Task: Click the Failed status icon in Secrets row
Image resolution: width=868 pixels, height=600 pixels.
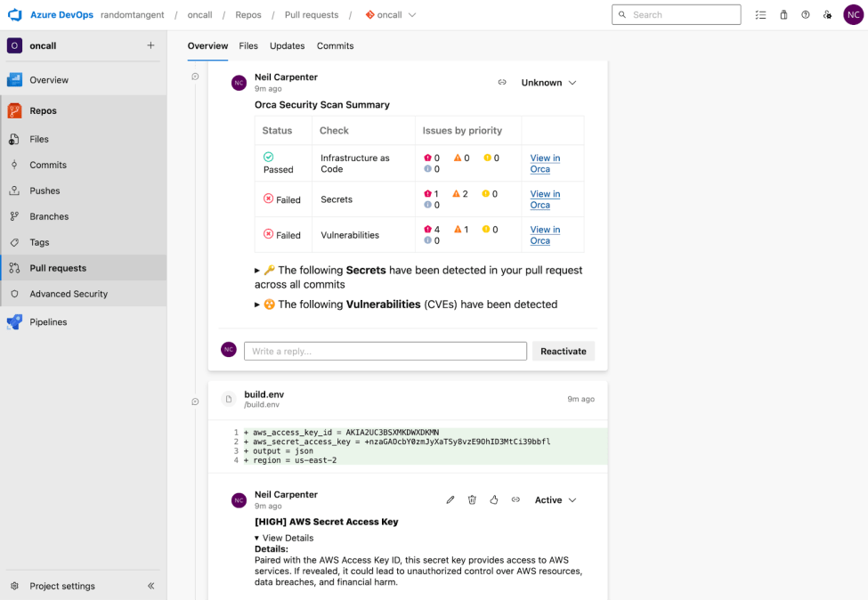Action: tap(269, 199)
